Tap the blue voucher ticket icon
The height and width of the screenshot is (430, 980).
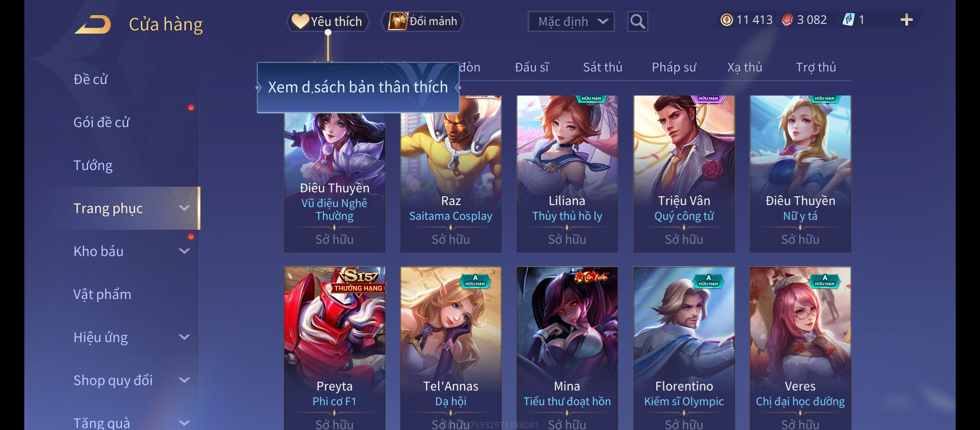tap(849, 20)
